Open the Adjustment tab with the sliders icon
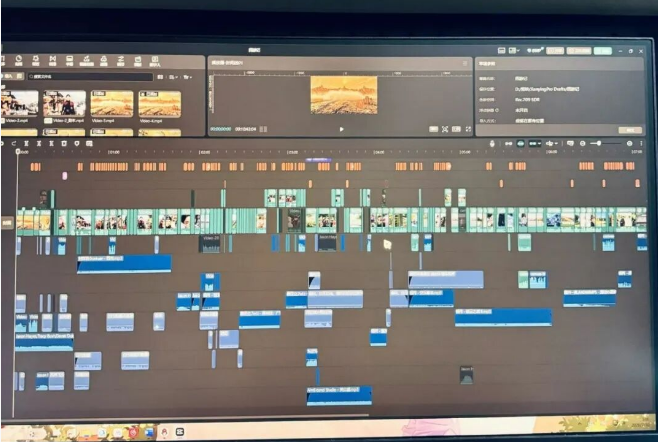 pos(120,61)
